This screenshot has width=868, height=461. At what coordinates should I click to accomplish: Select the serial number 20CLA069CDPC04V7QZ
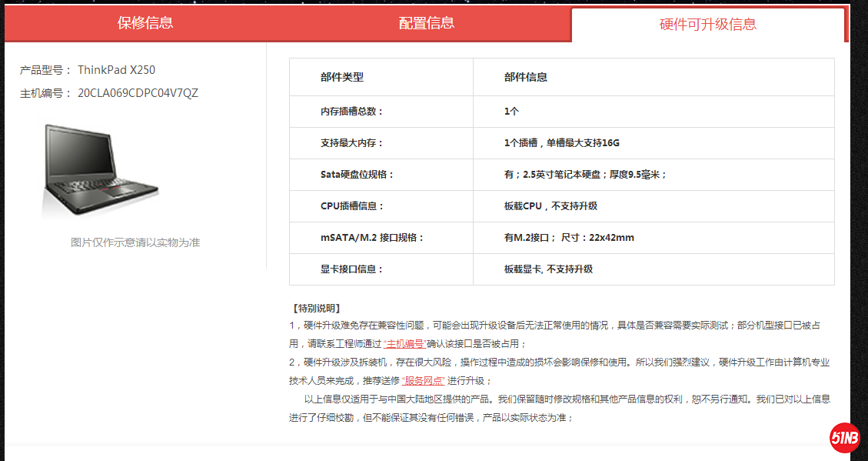(x=138, y=93)
